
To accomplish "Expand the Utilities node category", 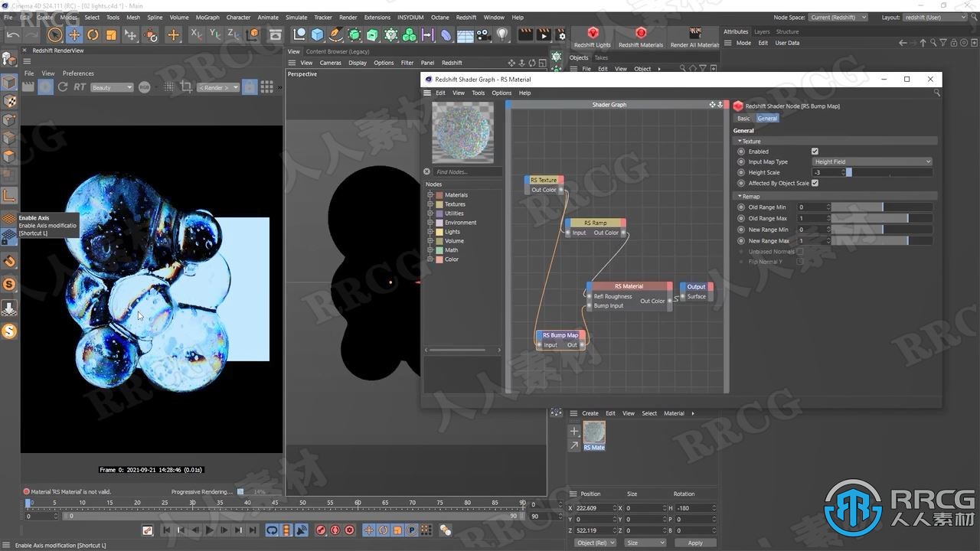I will 430,214.
